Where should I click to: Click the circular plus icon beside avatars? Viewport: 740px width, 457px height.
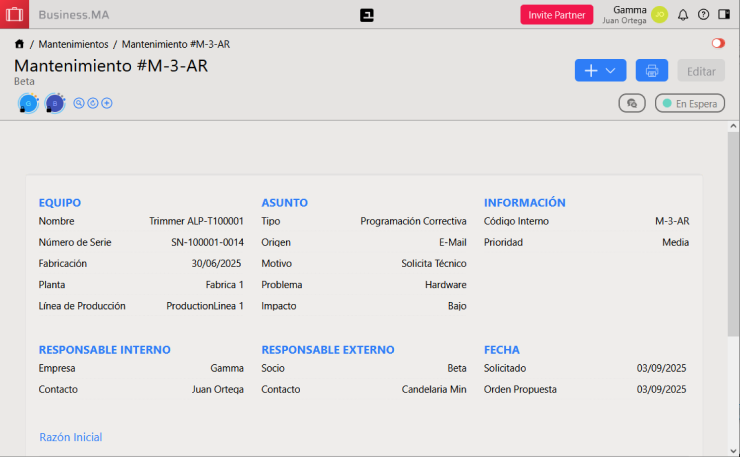[107, 103]
